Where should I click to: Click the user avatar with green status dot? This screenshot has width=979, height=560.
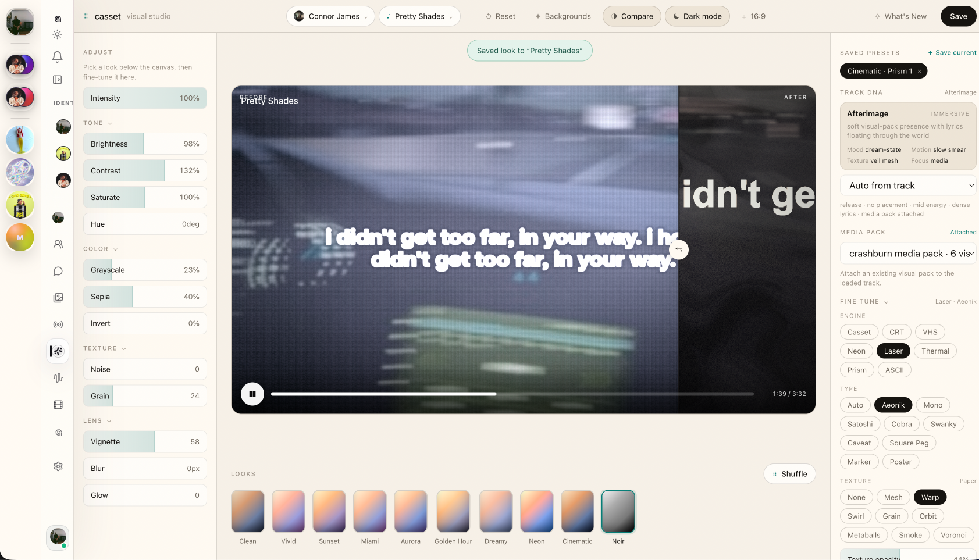point(58,537)
